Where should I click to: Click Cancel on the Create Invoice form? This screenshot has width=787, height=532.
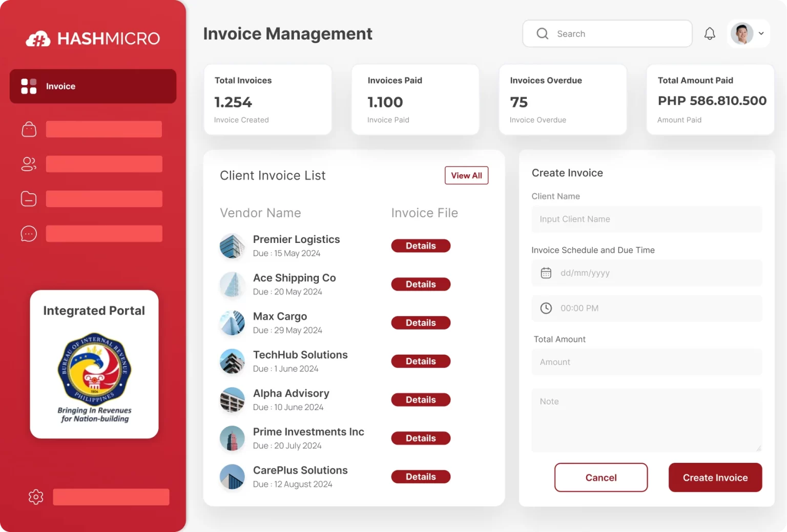(600, 477)
